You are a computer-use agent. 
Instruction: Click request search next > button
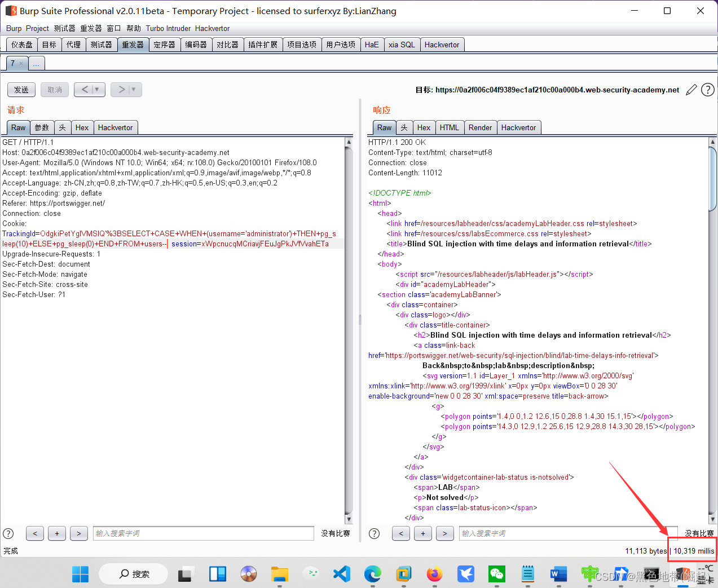pyautogui.click(x=79, y=533)
